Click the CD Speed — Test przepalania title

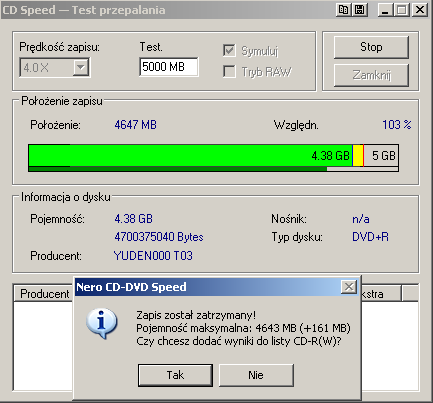[x=84, y=10]
